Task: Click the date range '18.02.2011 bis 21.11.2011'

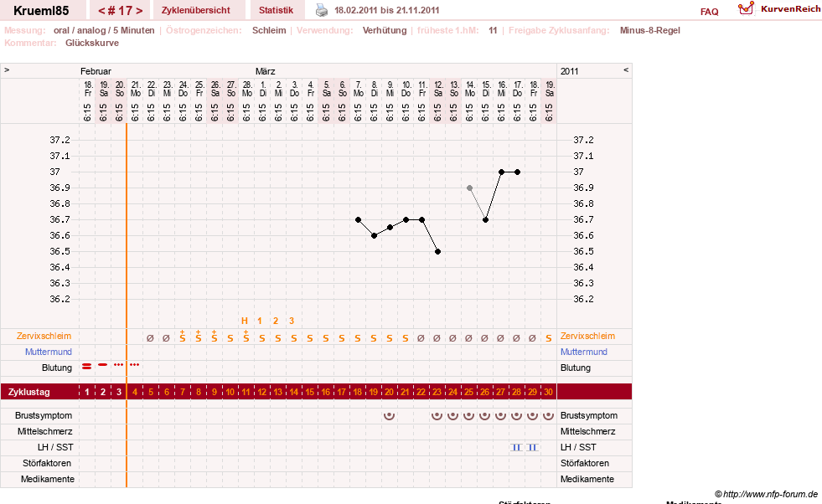Action: point(387,10)
